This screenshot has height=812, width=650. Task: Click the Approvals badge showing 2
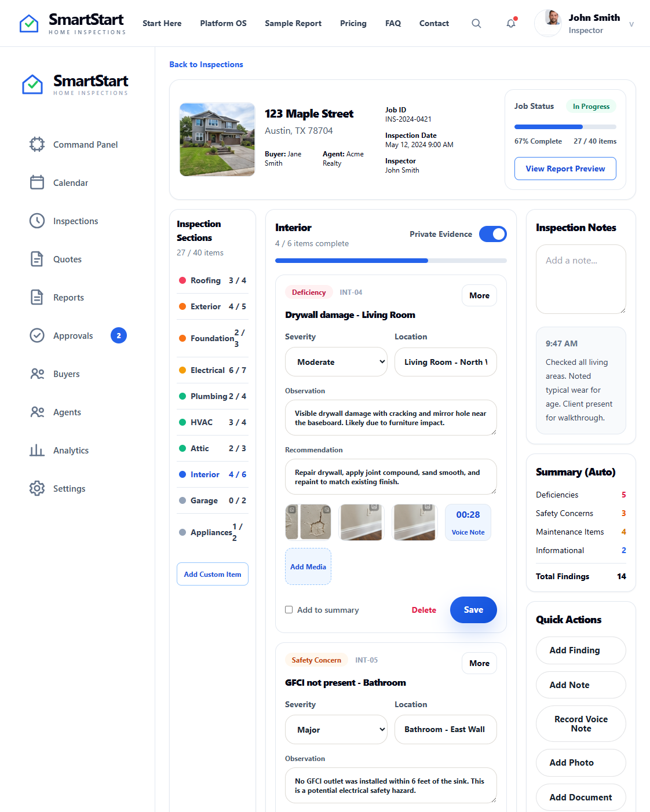coord(119,335)
